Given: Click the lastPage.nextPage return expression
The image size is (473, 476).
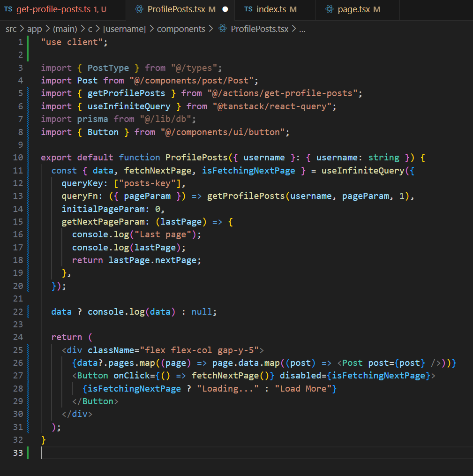Looking at the screenshot, I should point(153,260).
